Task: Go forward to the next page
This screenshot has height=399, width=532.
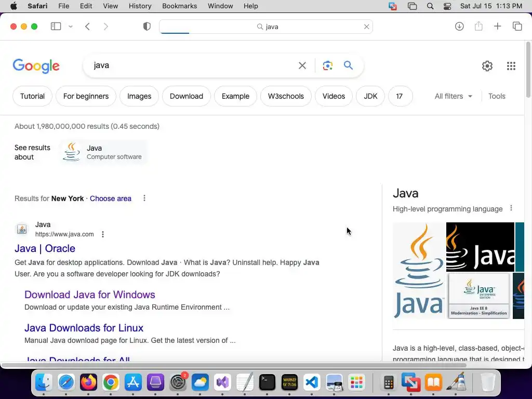Action: pyautogui.click(x=106, y=26)
